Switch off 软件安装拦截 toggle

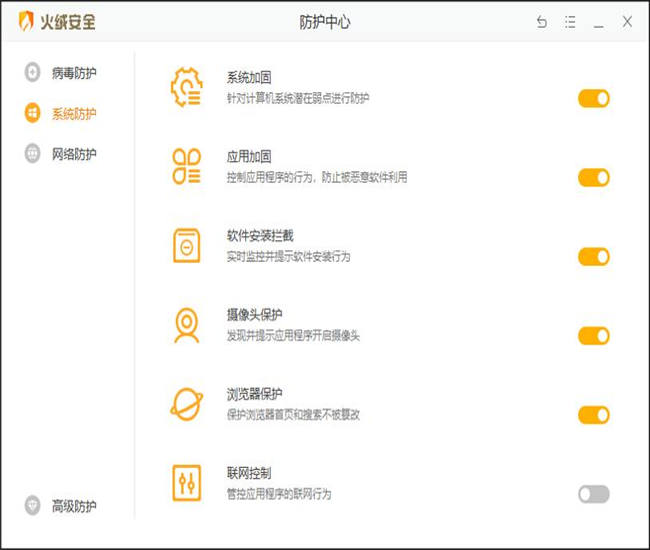[593, 256]
